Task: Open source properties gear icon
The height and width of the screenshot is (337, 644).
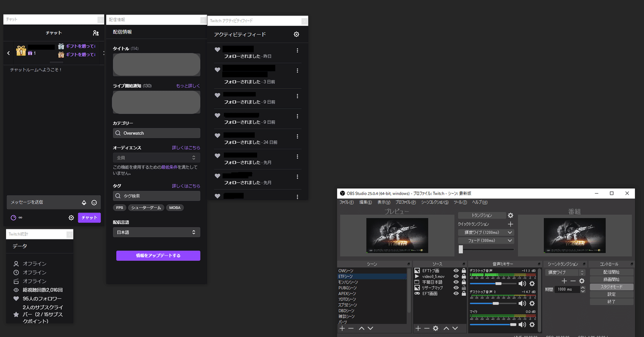Action: (436, 328)
